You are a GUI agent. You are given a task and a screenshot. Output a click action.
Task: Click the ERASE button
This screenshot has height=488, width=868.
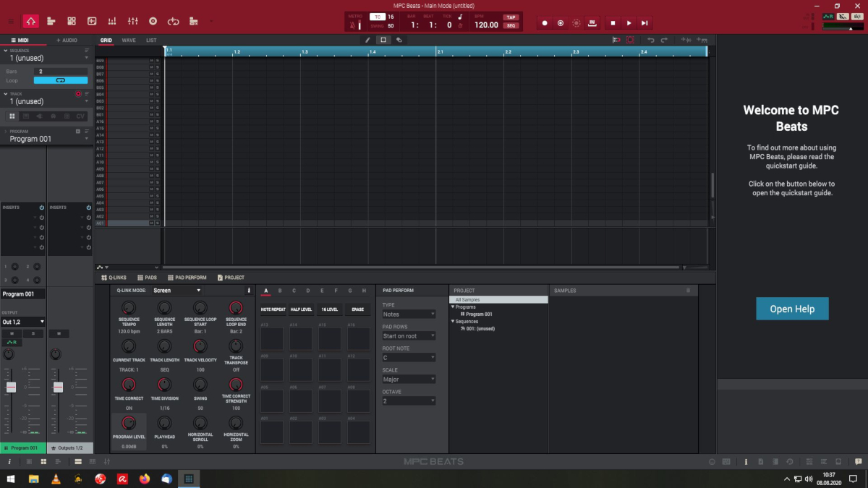pyautogui.click(x=358, y=309)
